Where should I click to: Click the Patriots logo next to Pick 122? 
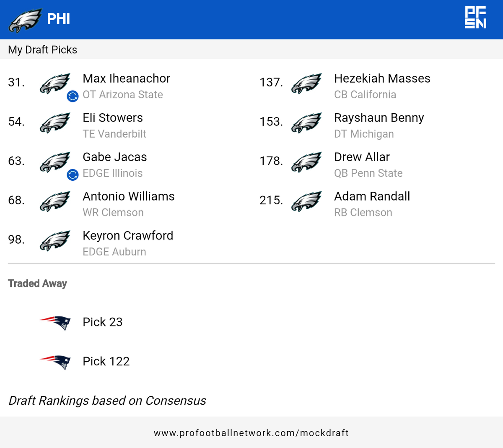coord(55,362)
